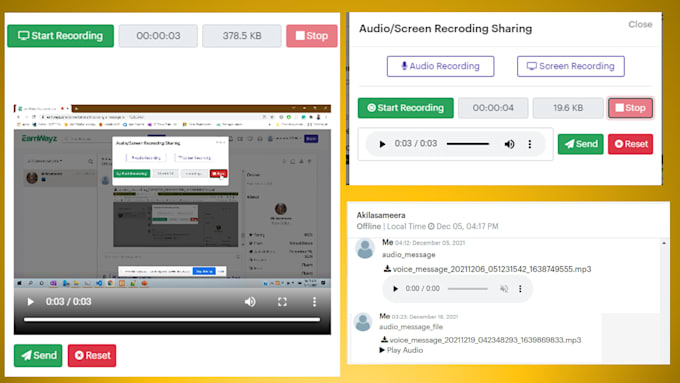Reset the audio recording
This screenshot has width=680, height=383.
pos(630,144)
